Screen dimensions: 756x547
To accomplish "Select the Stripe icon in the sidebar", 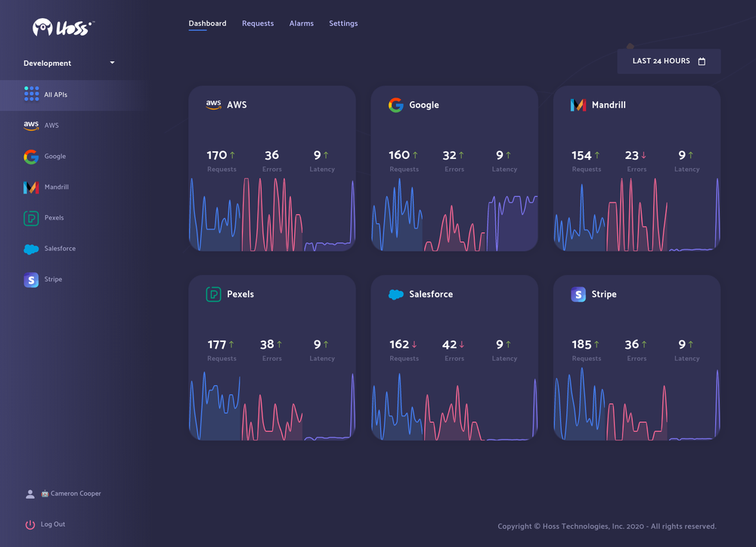I will pos(31,280).
